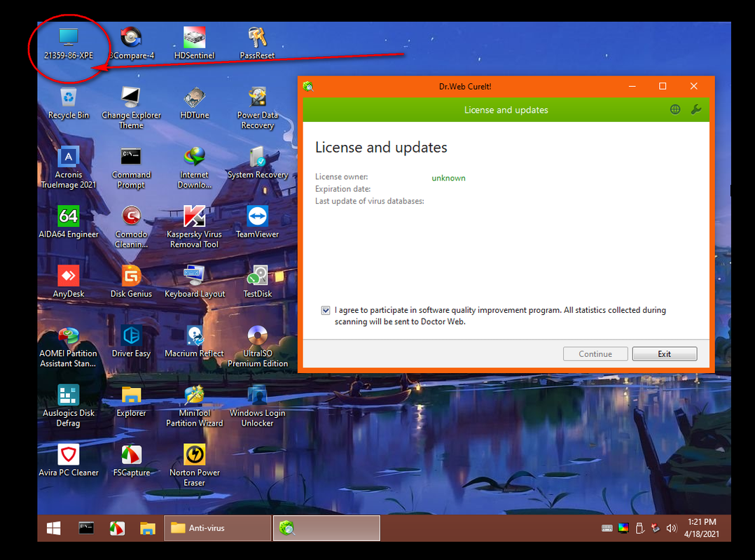Open Windows Login Unlocker icon
The image size is (755, 560).
pos(257,406)
